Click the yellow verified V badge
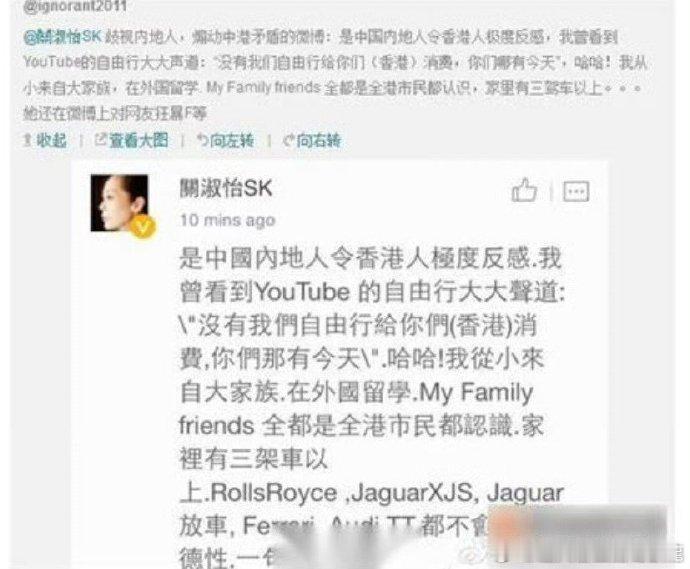This screenshot has width=690, height=569. click(143, 227)
